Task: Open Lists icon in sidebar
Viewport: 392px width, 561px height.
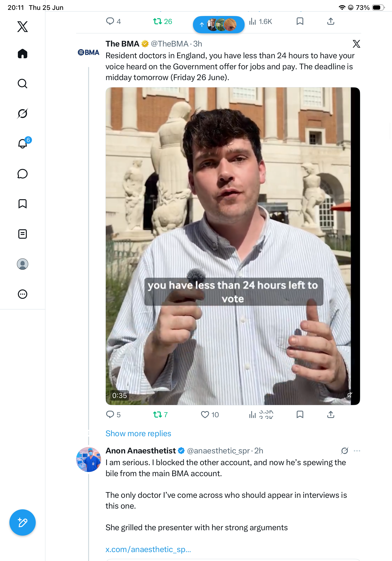Action: pyautogui.click(x=23, y=234)
